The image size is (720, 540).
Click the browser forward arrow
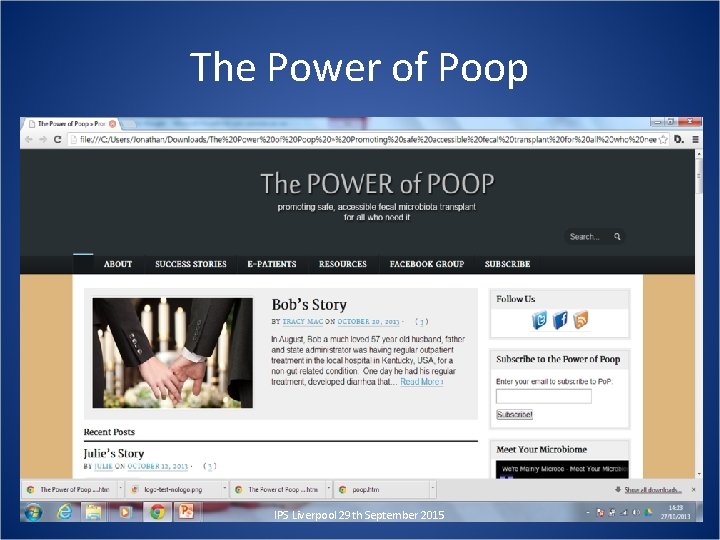pos(43,139)
